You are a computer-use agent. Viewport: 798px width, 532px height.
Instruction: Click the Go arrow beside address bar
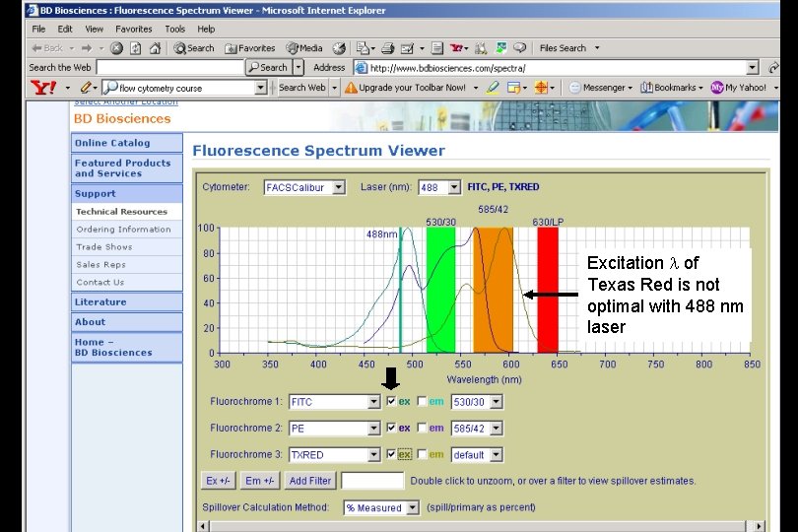tap(773, 68)
